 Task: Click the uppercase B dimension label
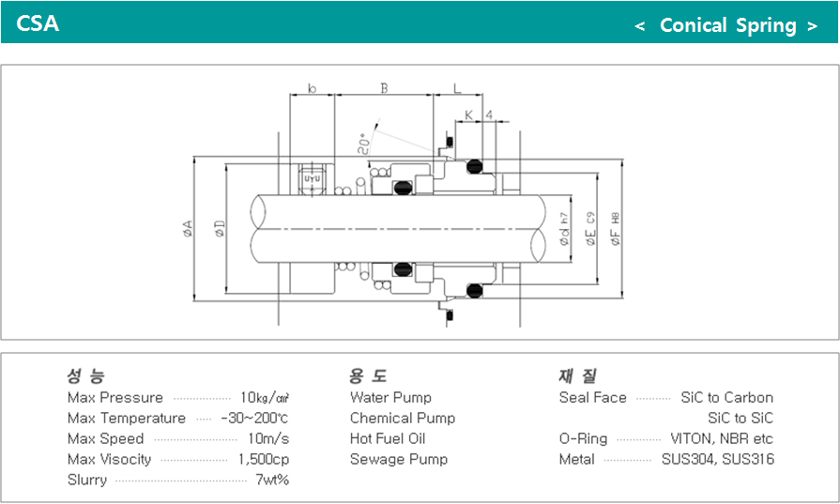384,89
